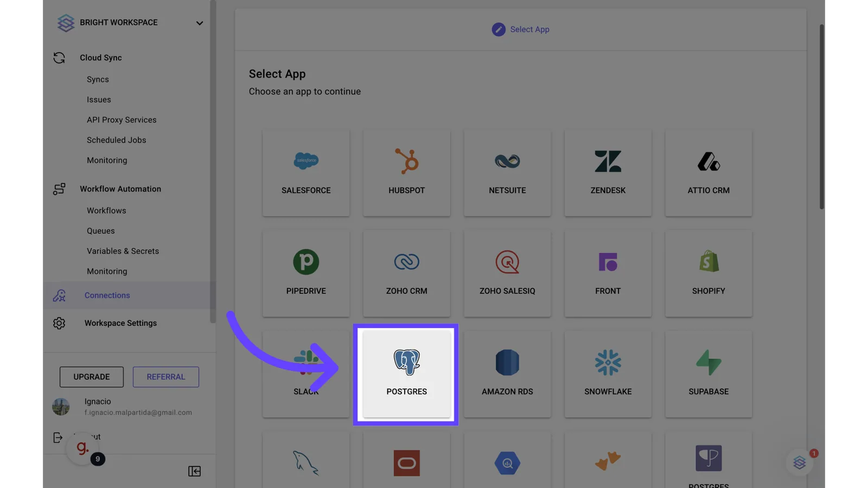The height and width of the screenshot is (488, 868).
Task: Open Scheduled Jobs page
Action: click(116, 140)
